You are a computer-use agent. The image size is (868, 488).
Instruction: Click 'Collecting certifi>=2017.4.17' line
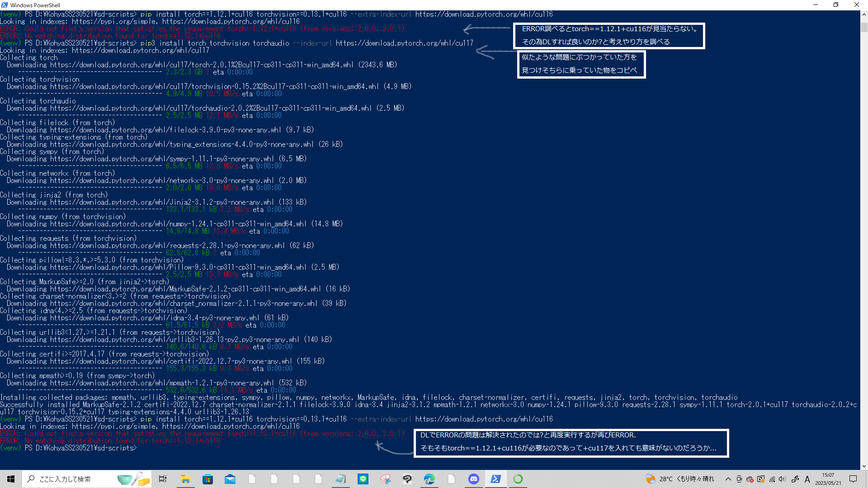[105, 354]
